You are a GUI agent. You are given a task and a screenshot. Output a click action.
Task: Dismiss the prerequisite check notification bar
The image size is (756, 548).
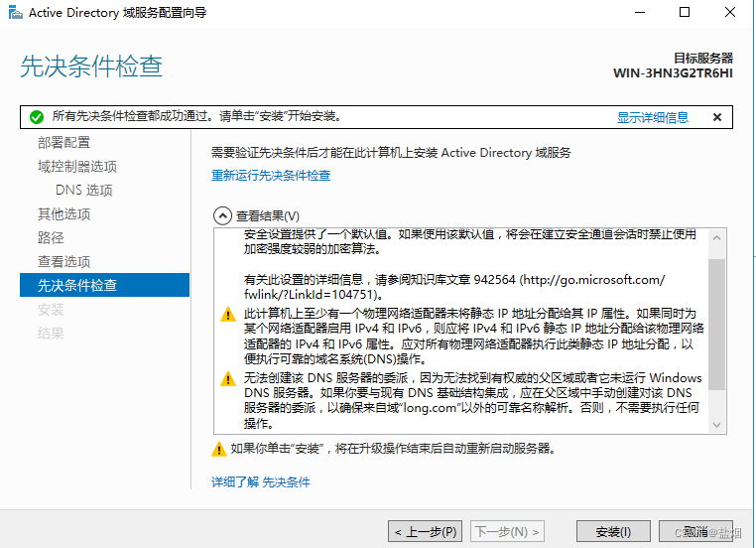[717, 117]
